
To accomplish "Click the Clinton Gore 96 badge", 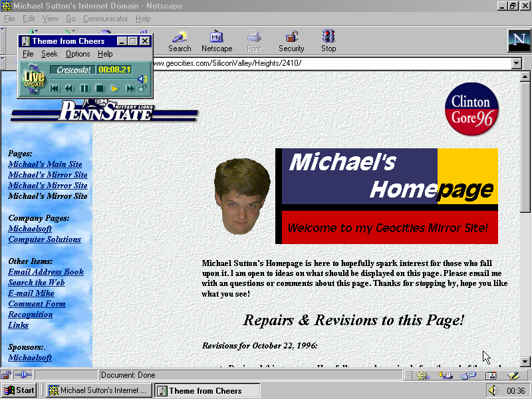I will (471, 110).
